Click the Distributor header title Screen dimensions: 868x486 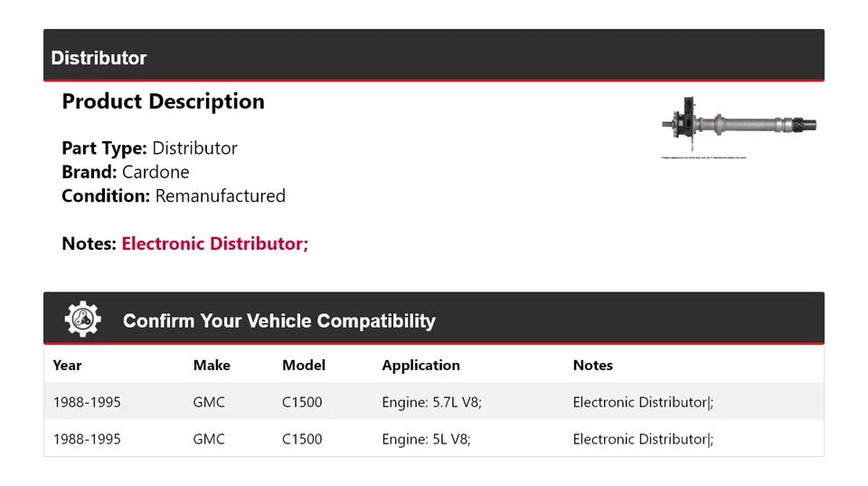pos(99,58)
